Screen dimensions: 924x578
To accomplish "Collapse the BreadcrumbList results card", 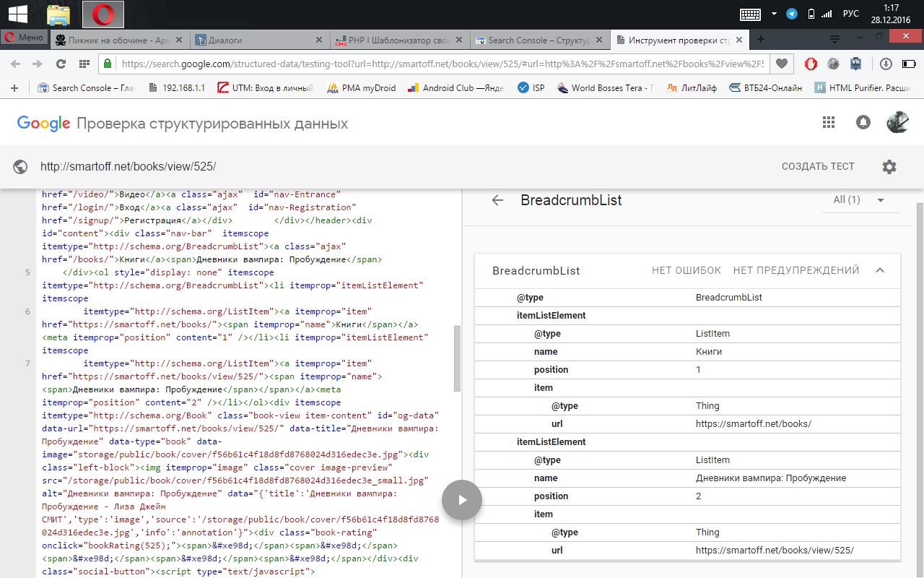I will [880, 270].
